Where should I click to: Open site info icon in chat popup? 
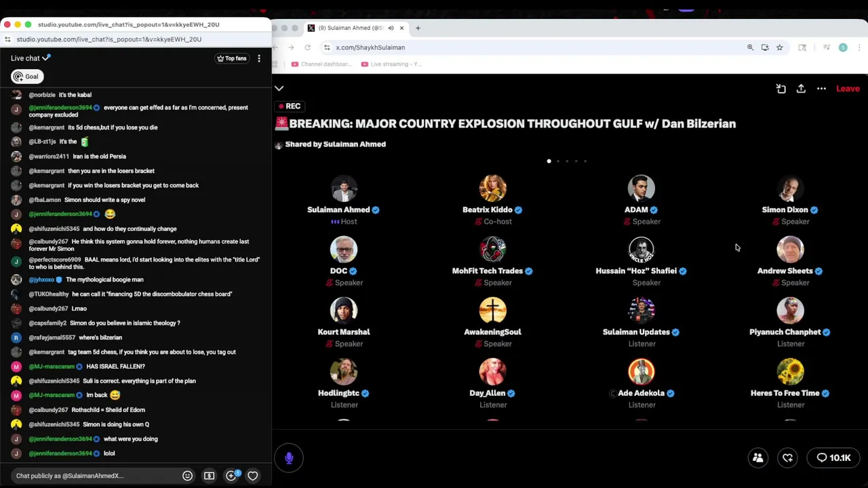point(7,39)
